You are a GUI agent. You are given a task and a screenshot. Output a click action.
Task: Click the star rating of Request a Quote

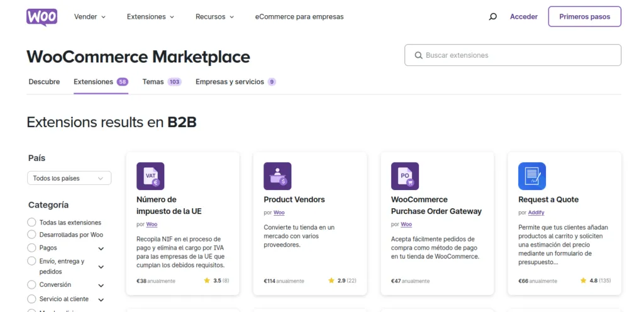point(596,281)
